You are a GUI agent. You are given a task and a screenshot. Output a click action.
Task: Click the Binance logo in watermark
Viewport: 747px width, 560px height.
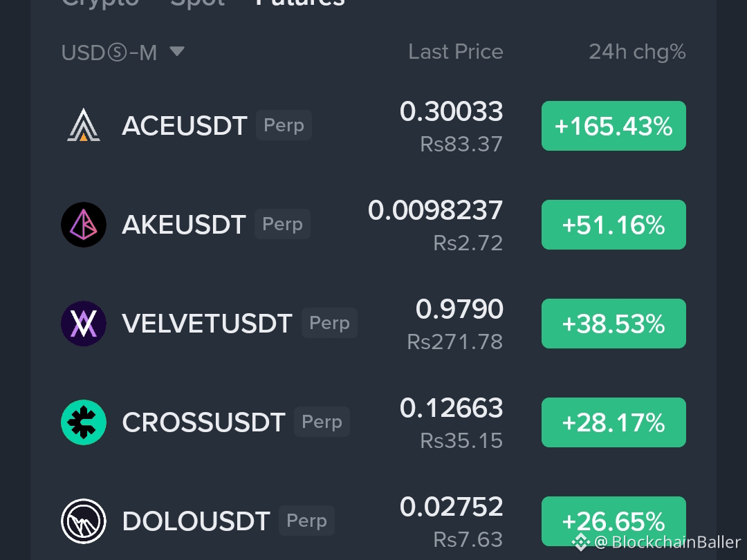pyautogui.click(x=580, y=542)
